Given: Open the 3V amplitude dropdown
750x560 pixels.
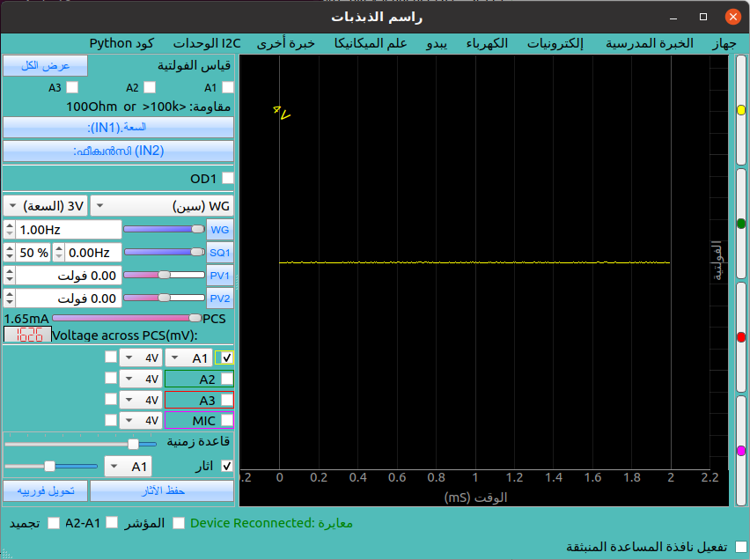Looking at the screenshot, I should coord(45,205).
